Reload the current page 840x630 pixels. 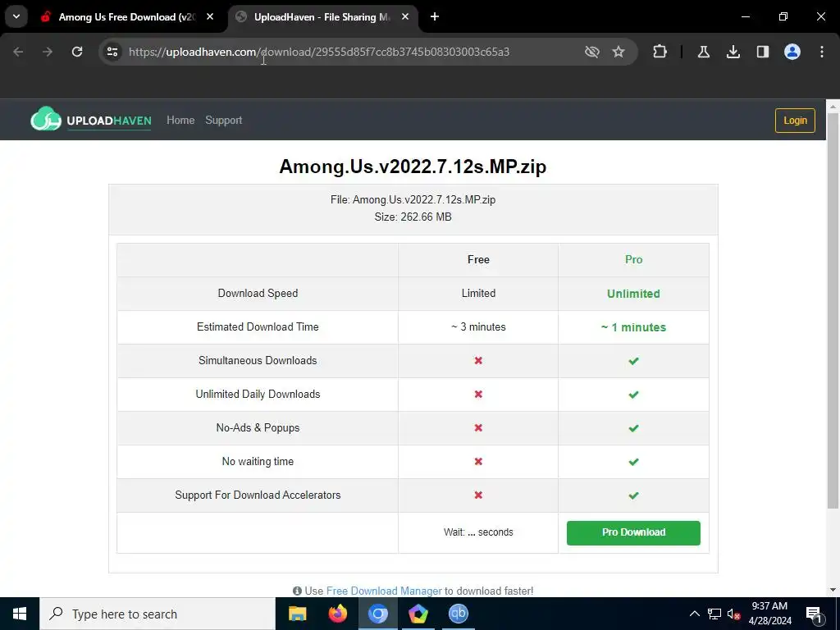pyautogui.click(x=77, y=52)
